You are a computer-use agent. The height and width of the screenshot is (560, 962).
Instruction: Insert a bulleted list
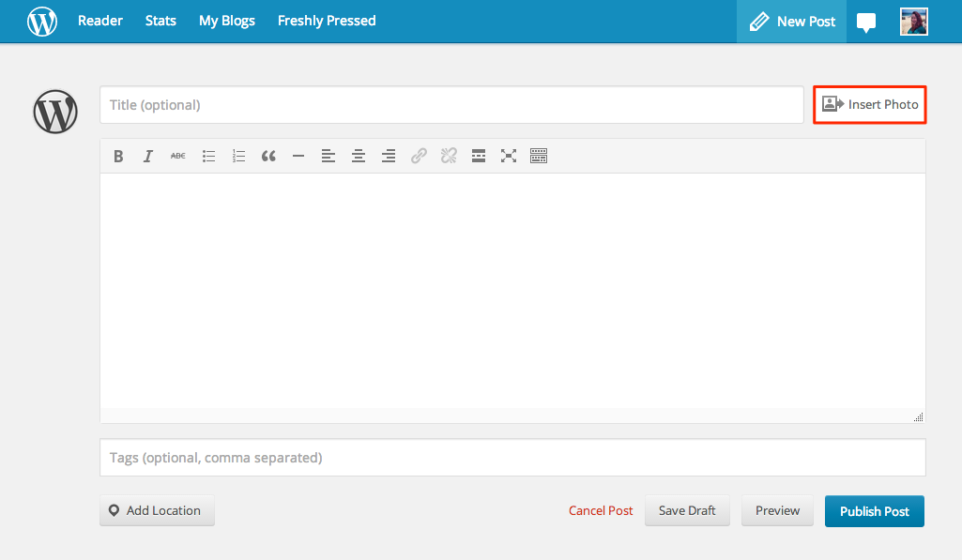[x=208, y=157]
